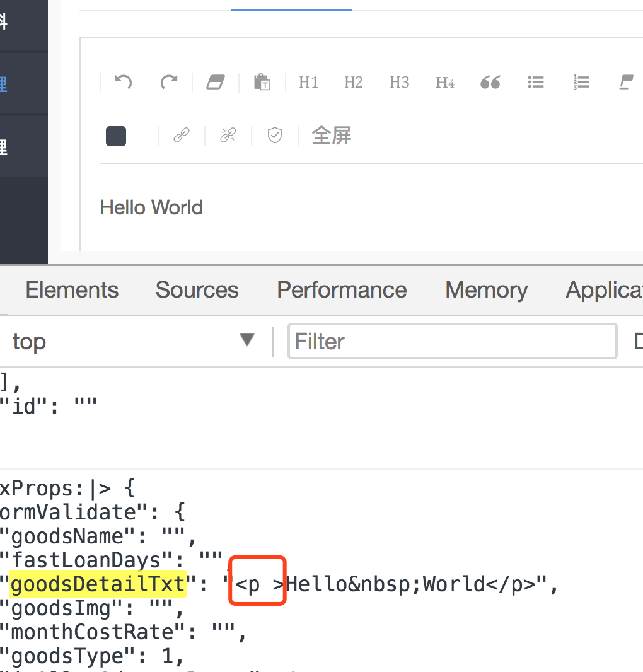Viewport: 643px width, 672px height.
Task: Open the Application devtools tab
Action: coord(605,290)
